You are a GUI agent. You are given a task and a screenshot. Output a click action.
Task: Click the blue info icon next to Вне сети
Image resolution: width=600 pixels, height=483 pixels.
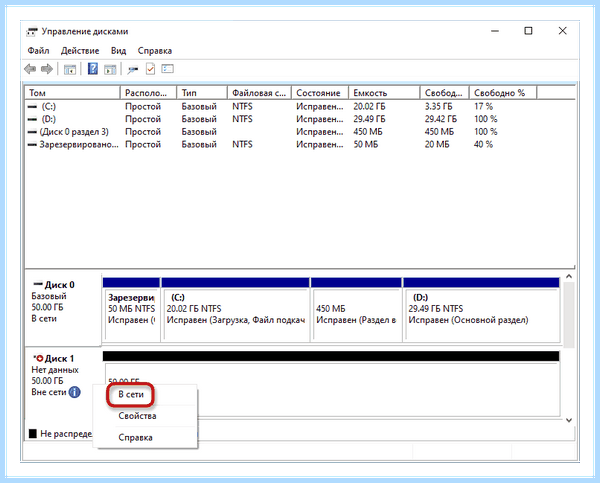(x=75, y=392)
